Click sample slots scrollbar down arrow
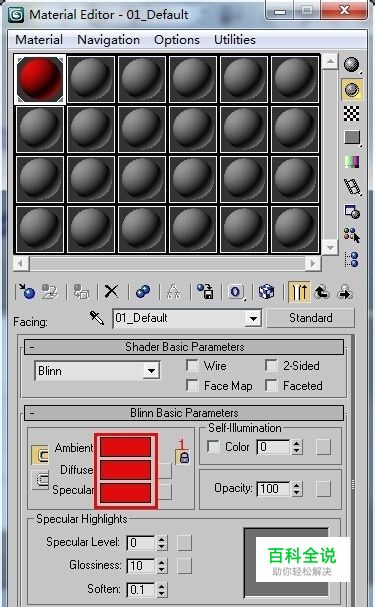The height and width of the screenshot is (607, 375). pyautogui.click(x=330, y=247)
